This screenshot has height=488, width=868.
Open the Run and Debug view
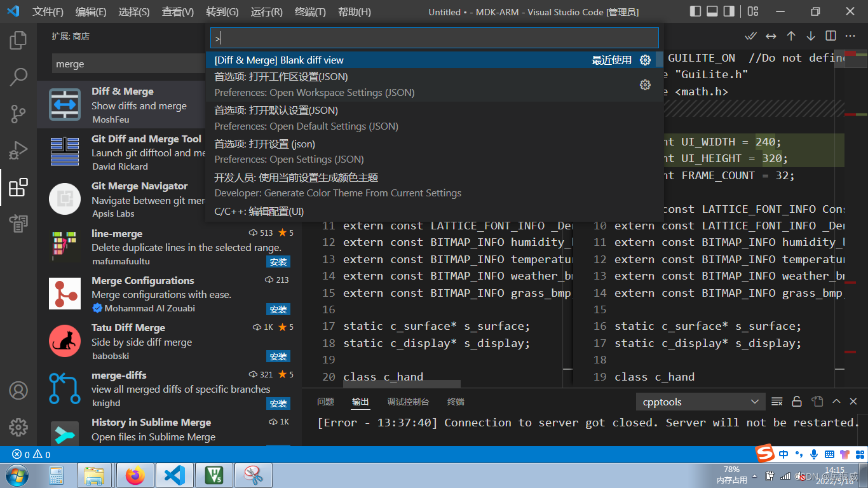[x=18, y=151]
